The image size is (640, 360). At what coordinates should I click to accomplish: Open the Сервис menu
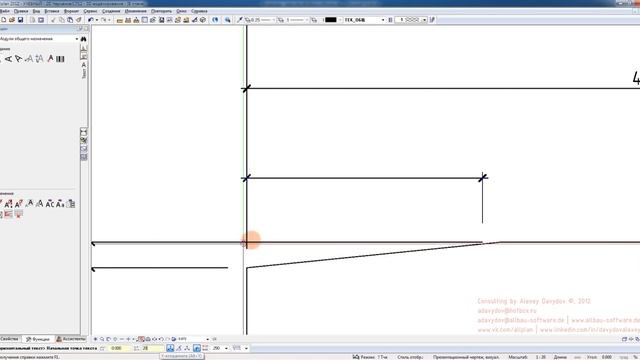click(x=90, y=11)
